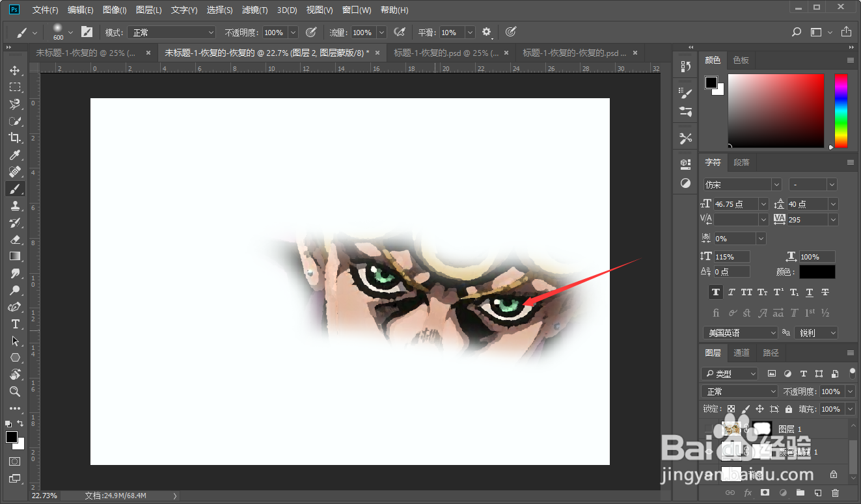The width and height of the screenshot is (861, 504).
Task: Click the search icon in options bar
Action: pyautogui.click(x=797, y=32)
